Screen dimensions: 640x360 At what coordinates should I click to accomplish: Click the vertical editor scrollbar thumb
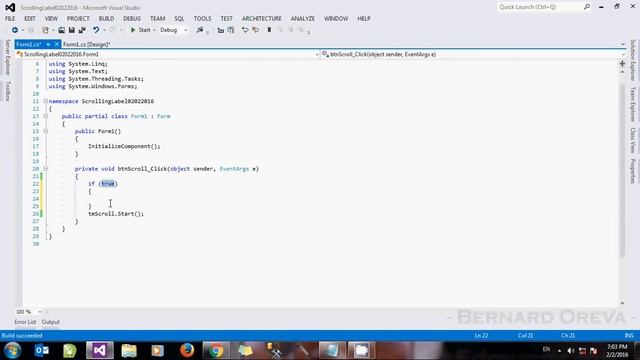[x=622, y=171]
